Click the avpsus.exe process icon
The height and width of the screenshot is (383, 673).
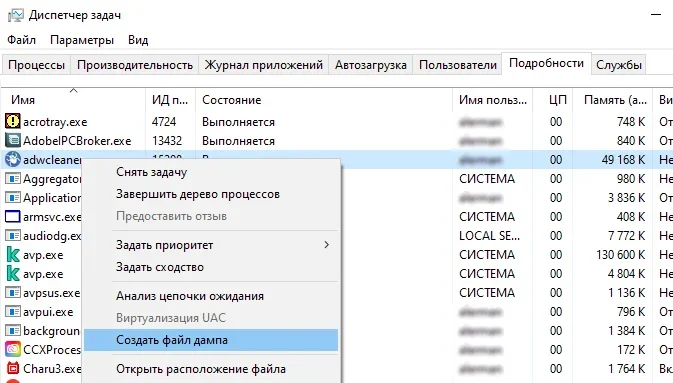[x=12, y=292]
